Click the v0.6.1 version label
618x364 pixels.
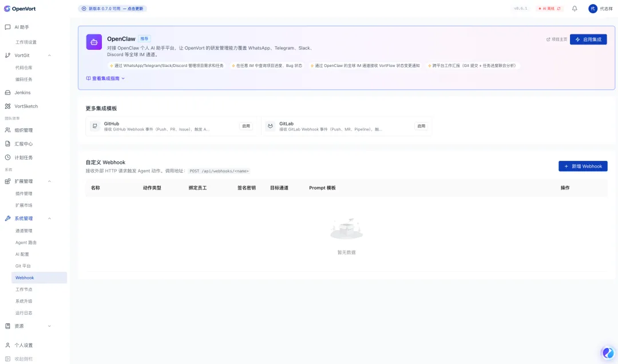coord(520,9)
